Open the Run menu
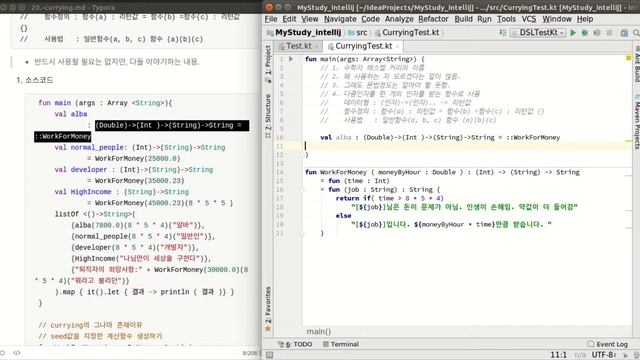This screenshot has height=360, width=640. (x=484, y=19)
